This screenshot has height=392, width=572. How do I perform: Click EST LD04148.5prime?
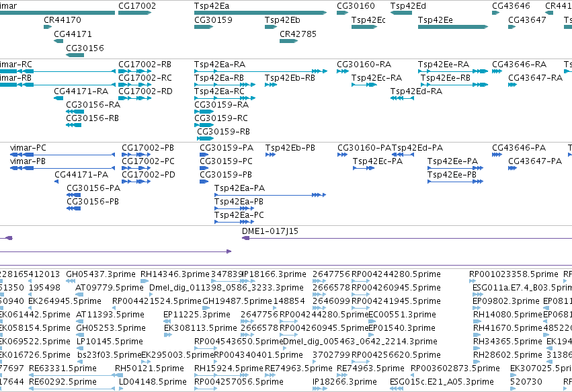pyautogui.click(x=153, y=382)
